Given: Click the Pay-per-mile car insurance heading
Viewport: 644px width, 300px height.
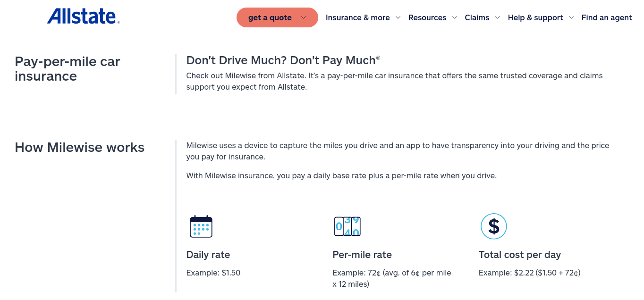Looking at the screenshot, I should pos(68,68).
